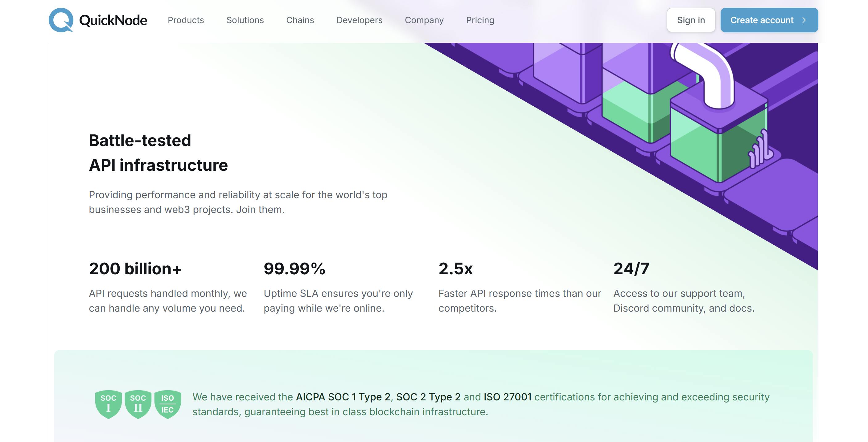
Task: Select the SOC II certification badge
Action: (138, 404)
